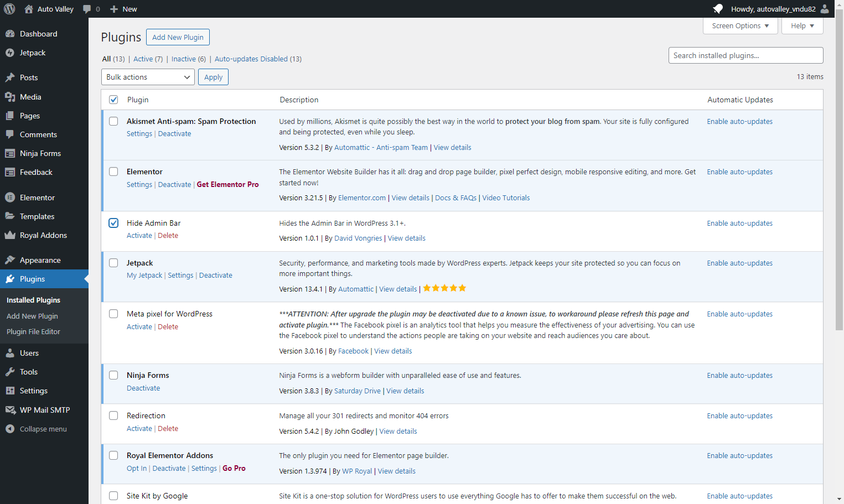Image resolution: width=844 pixels, height=504 pixels.
Task: Open the Jetpack sidebar icon
Action: pyautogui.click(x=10, y=53)
